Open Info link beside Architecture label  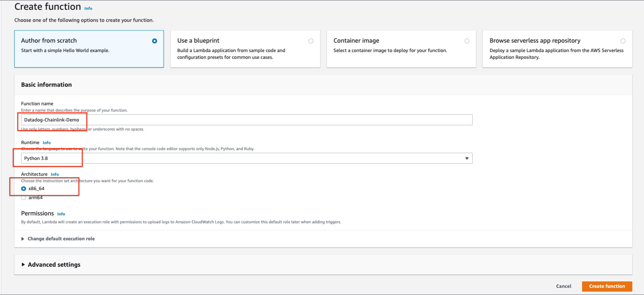tap(55, 175)
